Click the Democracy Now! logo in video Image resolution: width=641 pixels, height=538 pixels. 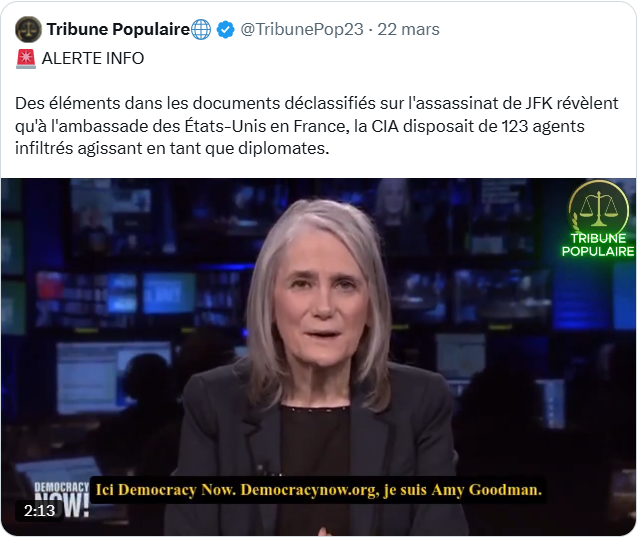tap(62, 499)
